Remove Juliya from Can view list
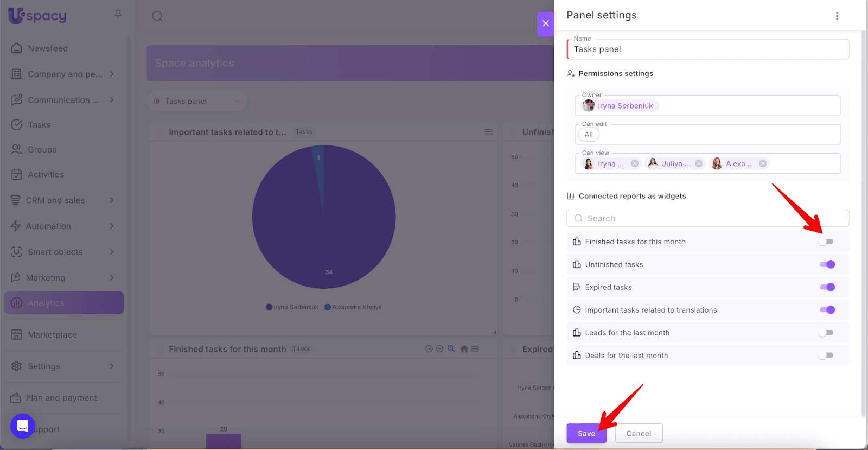This screenshot has height=450, width=868. tap(699, 163)
